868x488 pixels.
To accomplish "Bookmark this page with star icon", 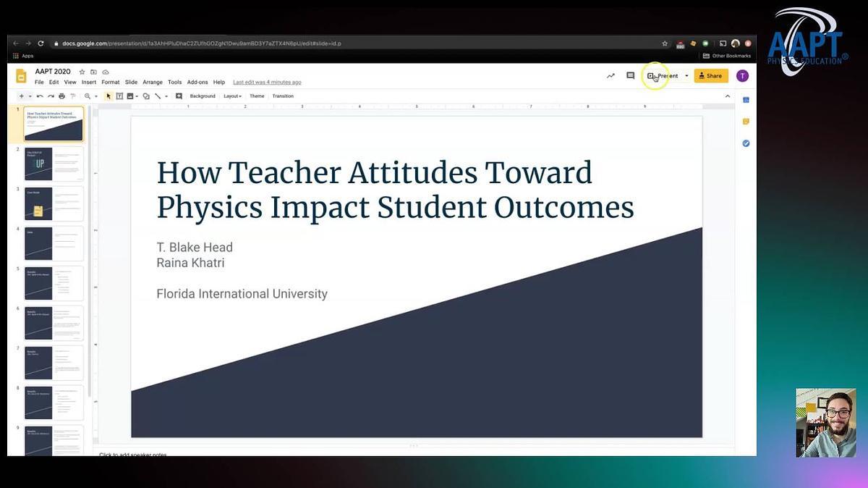I will pyautogui.click(x=665, y=43).
